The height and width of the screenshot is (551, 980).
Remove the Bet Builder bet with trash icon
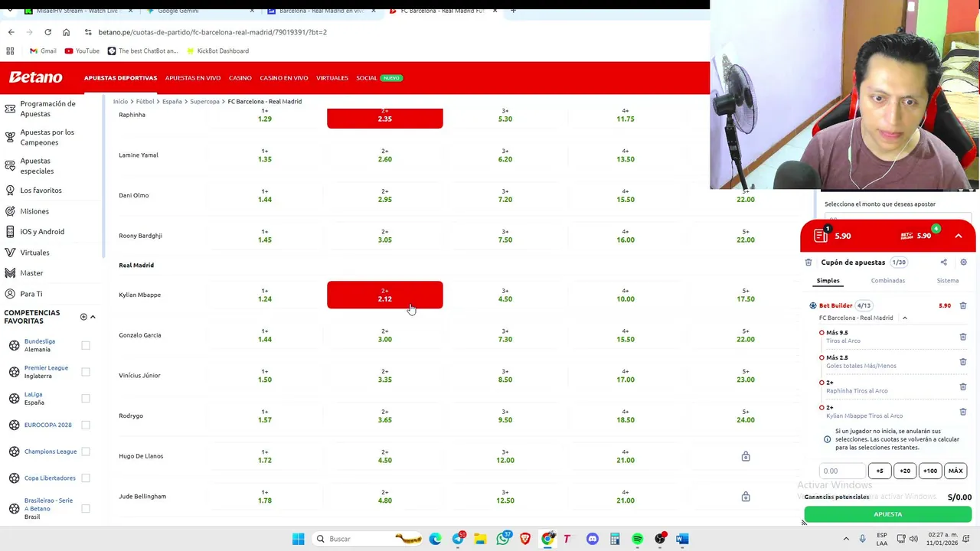963,305
